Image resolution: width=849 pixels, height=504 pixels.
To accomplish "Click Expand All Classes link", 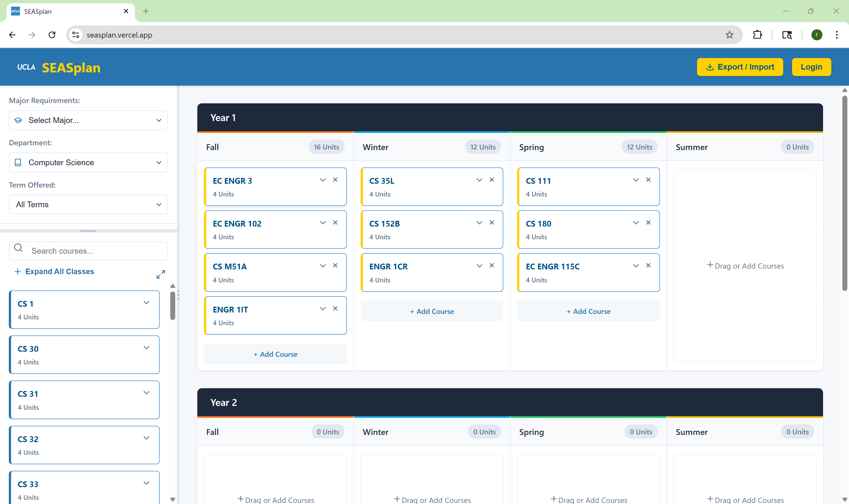I will point(59,271).
